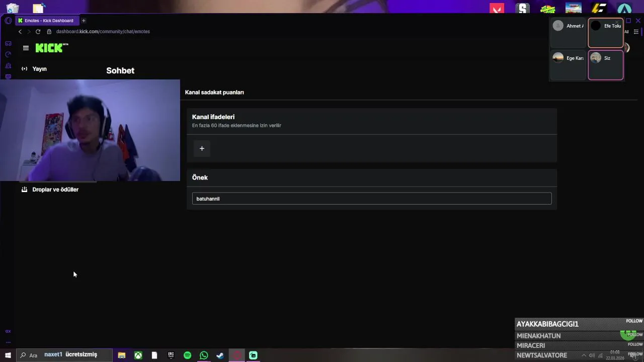644x362 pixels.
Task: Click Kanal ifadeleri heading
Action: pyautogui.click(x=213, y=117)
